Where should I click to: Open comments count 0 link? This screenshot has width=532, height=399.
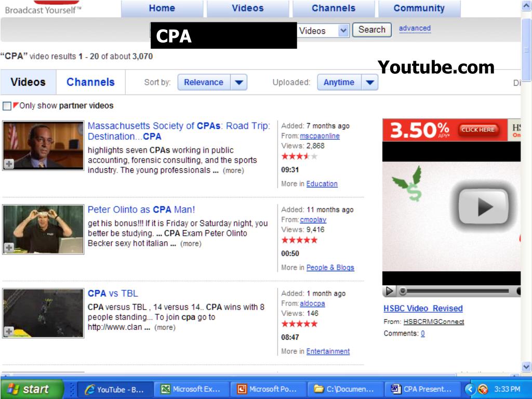(423, 334)
